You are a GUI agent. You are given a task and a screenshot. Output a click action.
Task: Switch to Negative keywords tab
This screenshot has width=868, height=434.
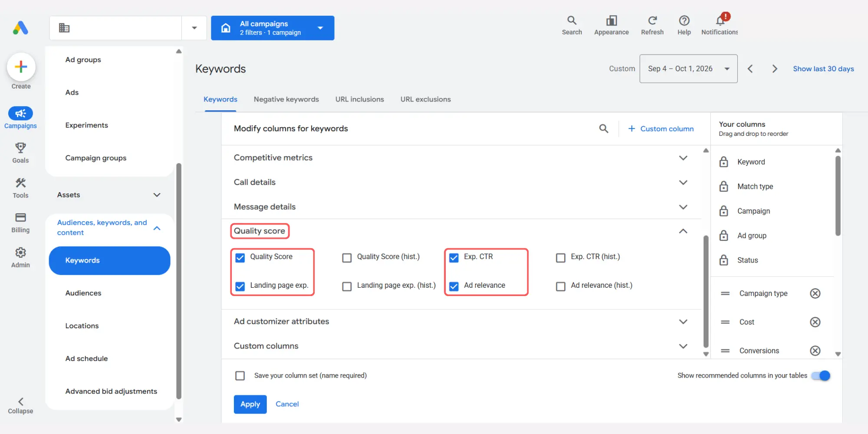(x=286, y=99)
